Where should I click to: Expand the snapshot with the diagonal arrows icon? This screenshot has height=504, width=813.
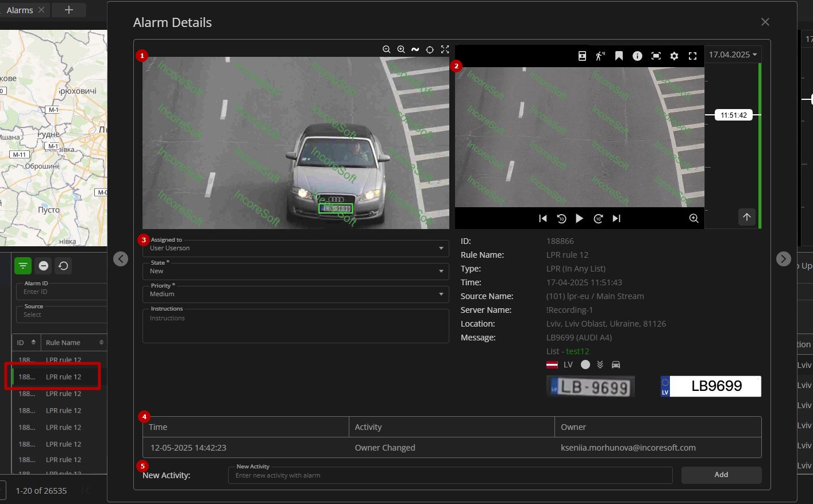tap(445, 49)
